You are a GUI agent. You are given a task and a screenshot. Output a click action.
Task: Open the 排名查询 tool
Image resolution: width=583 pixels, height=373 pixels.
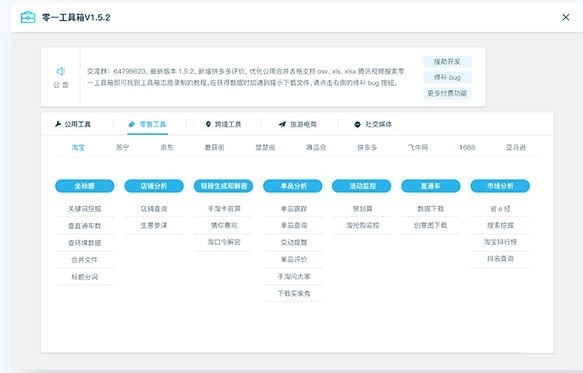(x=500, y=259)
